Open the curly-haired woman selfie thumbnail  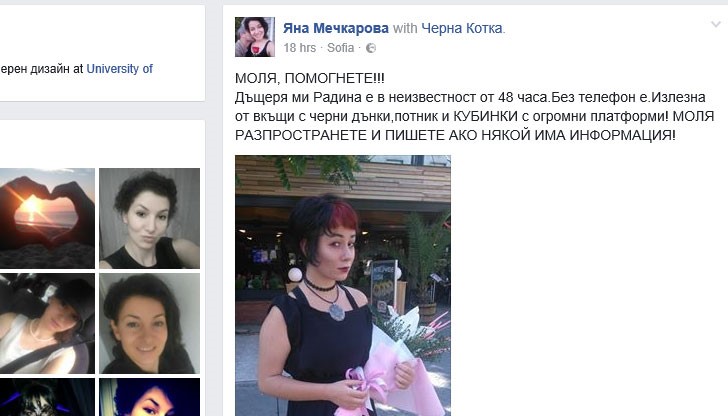150,218
